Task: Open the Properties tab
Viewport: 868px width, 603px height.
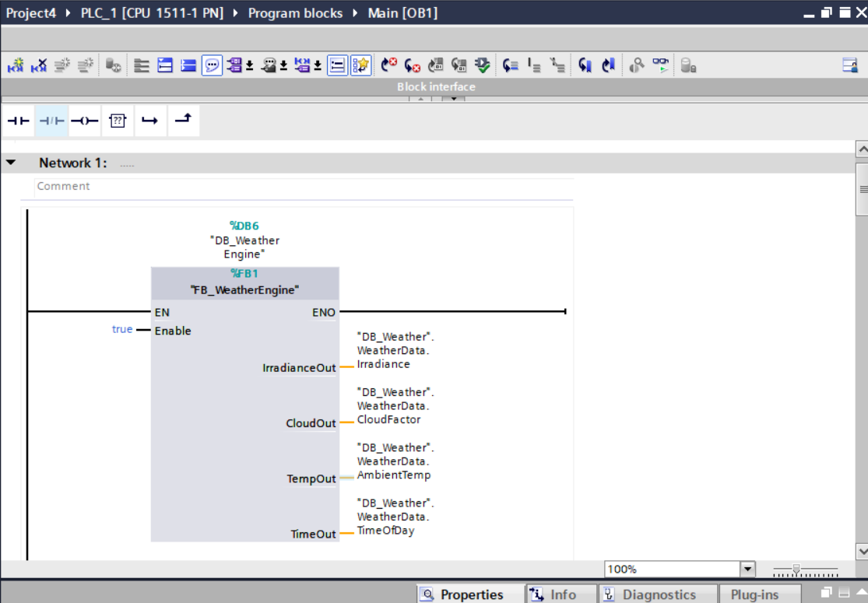Action: tap(471, 594)
